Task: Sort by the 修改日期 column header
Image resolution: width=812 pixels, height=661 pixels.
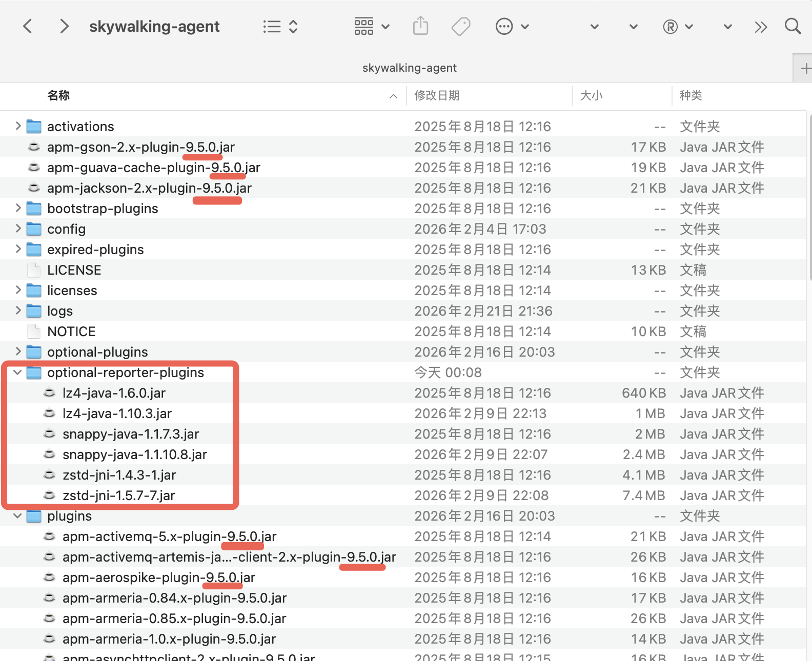Action: click(x=437, y=95)
